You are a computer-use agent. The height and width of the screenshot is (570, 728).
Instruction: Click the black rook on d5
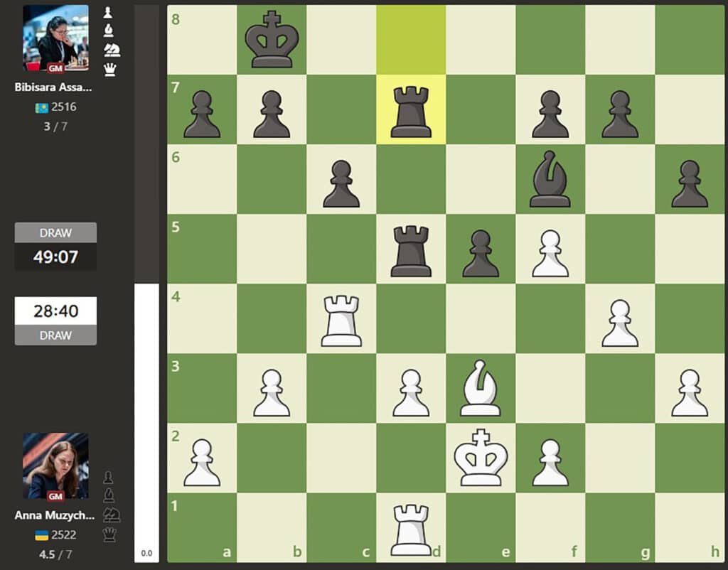pos(411,249)
